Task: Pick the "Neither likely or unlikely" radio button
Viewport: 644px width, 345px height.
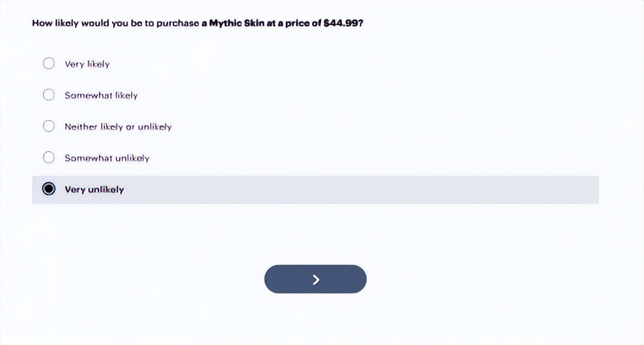Action: coord(49,126)
